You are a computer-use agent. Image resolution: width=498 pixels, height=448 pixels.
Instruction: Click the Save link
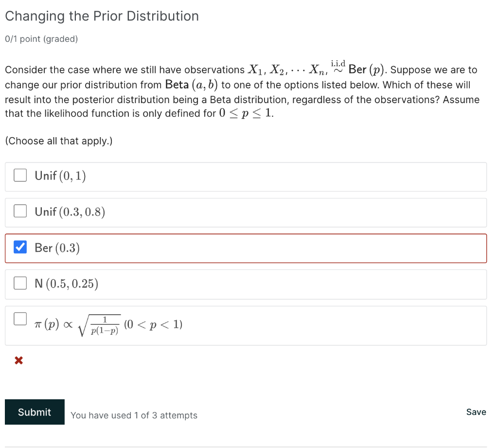click(x=476, y=412)
